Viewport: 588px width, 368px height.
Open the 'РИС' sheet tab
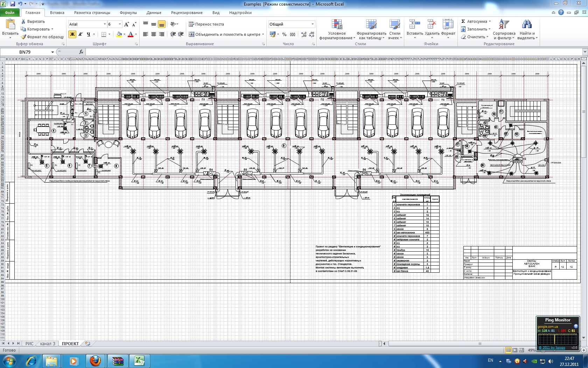coord(29,343)
